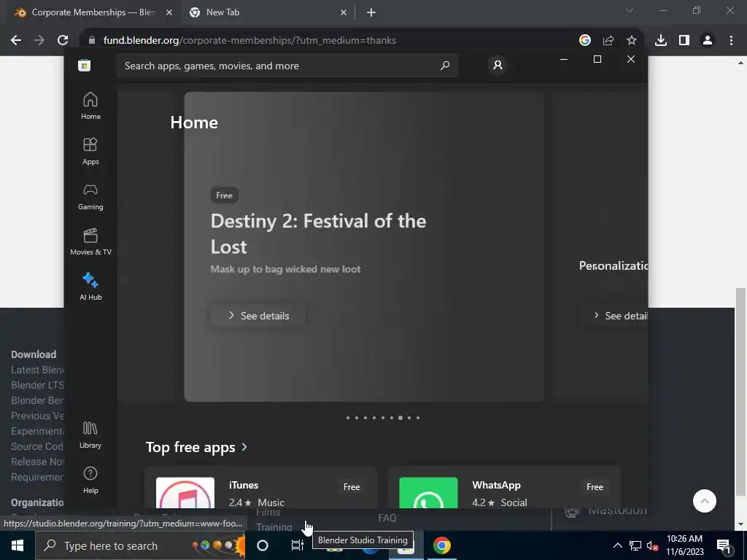Click the Free button for WhatsApp
The height and width of the screenshot is (560, 747).
click(595, 486)
